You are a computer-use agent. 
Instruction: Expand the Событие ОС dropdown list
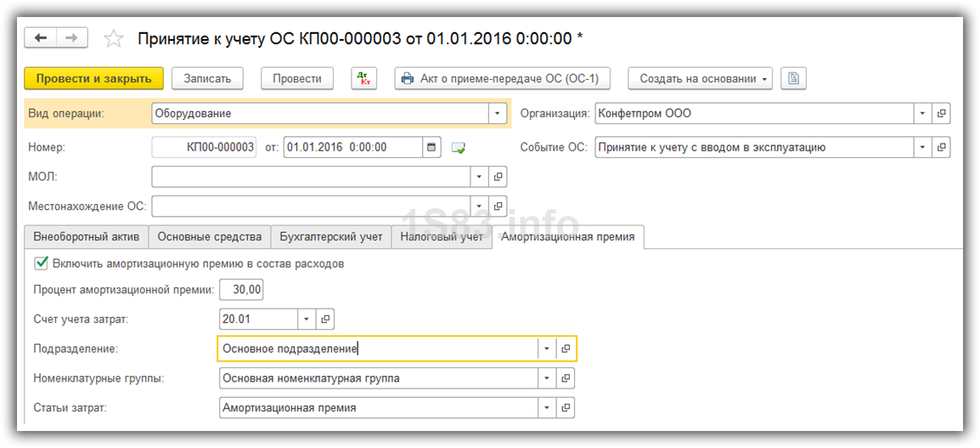click(x=922, y=147)
